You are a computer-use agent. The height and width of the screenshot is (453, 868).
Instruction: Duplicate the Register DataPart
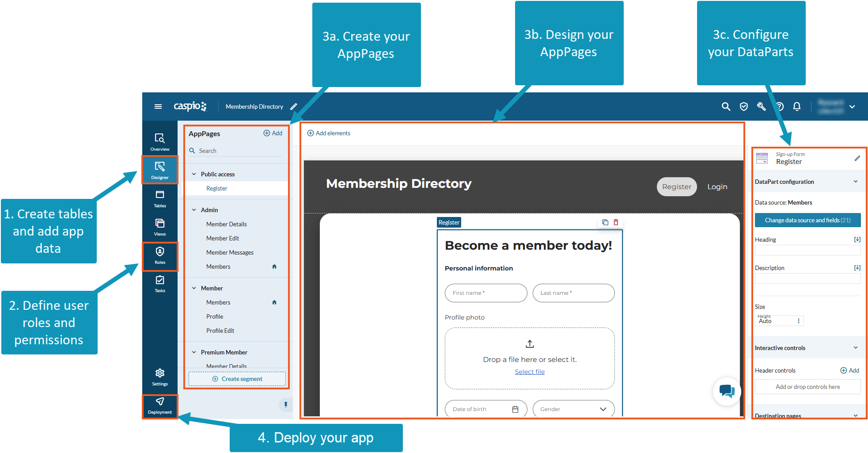[605, 222]
